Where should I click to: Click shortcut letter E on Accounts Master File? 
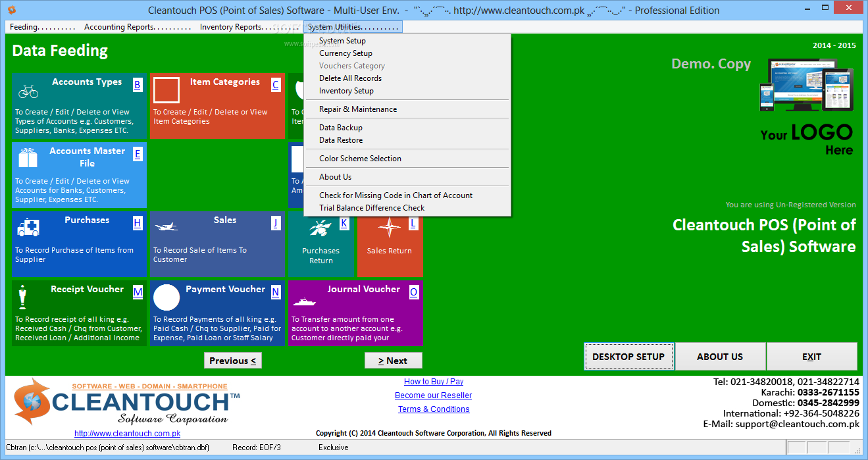(x=138, y=154)
